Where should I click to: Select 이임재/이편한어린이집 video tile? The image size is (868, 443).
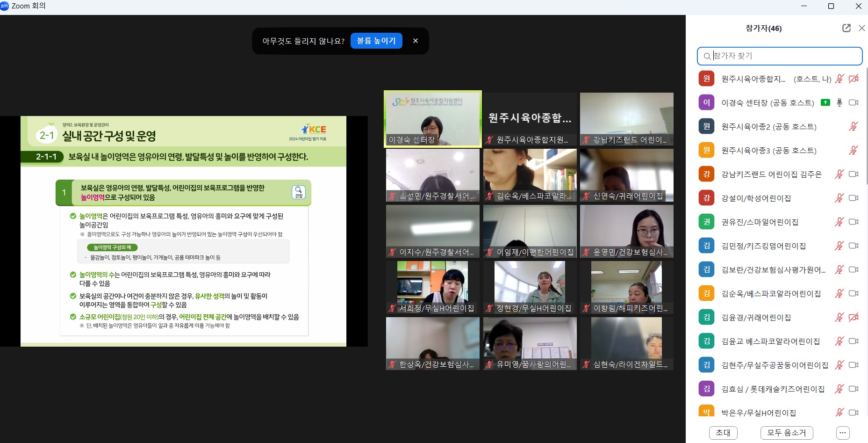(530, 231)
